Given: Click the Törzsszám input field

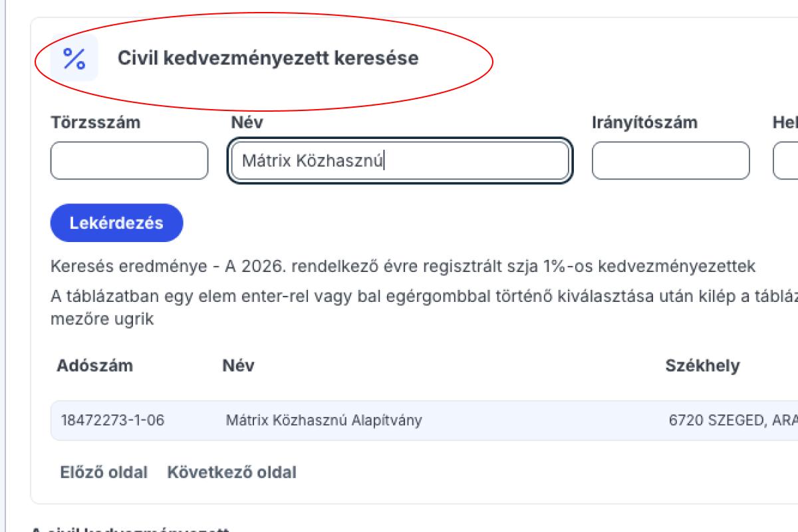Looking at the screenshot, I should click(130, 158).
